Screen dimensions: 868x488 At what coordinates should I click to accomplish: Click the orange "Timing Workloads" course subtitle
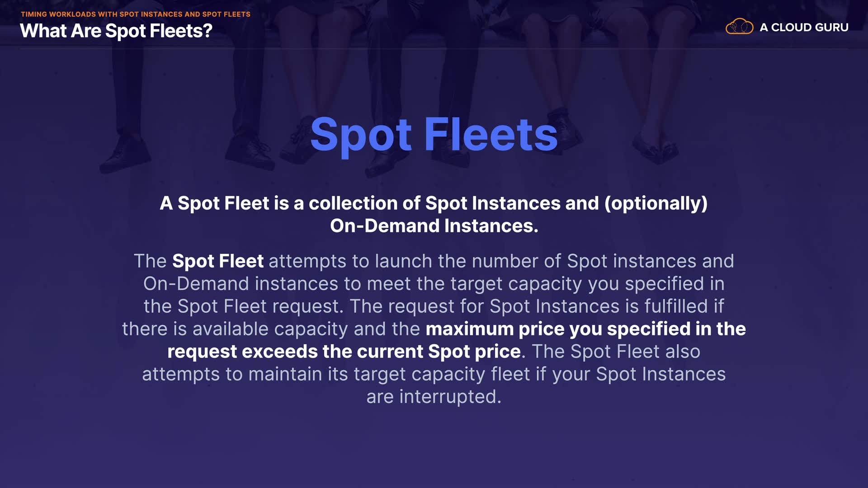coord(135,14)
